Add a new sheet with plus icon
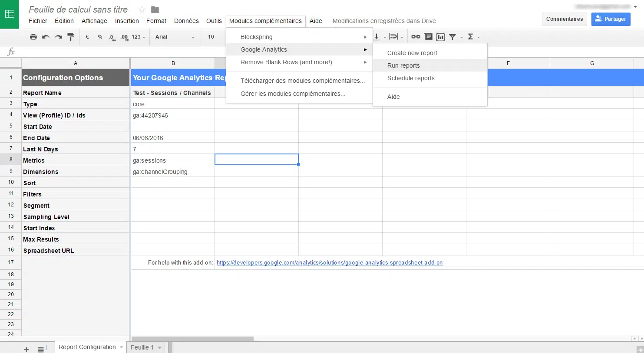The height and width of the screenshot is (353, 644). pos(26,349)
